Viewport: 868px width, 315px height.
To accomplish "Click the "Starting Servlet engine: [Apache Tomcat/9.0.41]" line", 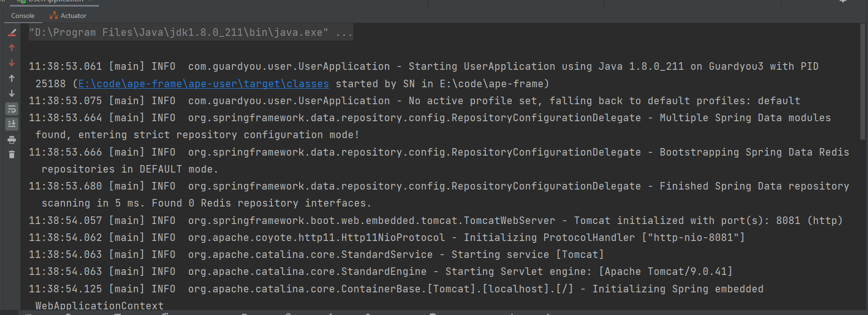I will 381,272.
